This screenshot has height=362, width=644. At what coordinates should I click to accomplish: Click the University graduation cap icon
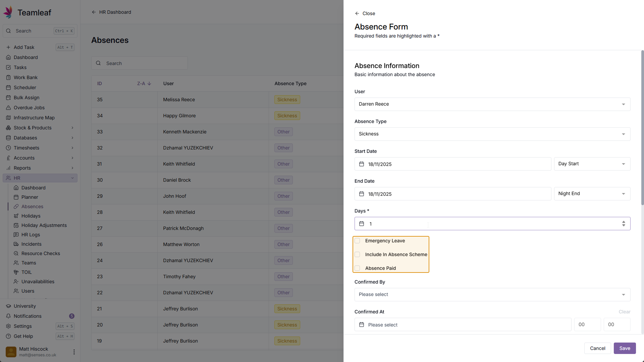tap(8, 306)
